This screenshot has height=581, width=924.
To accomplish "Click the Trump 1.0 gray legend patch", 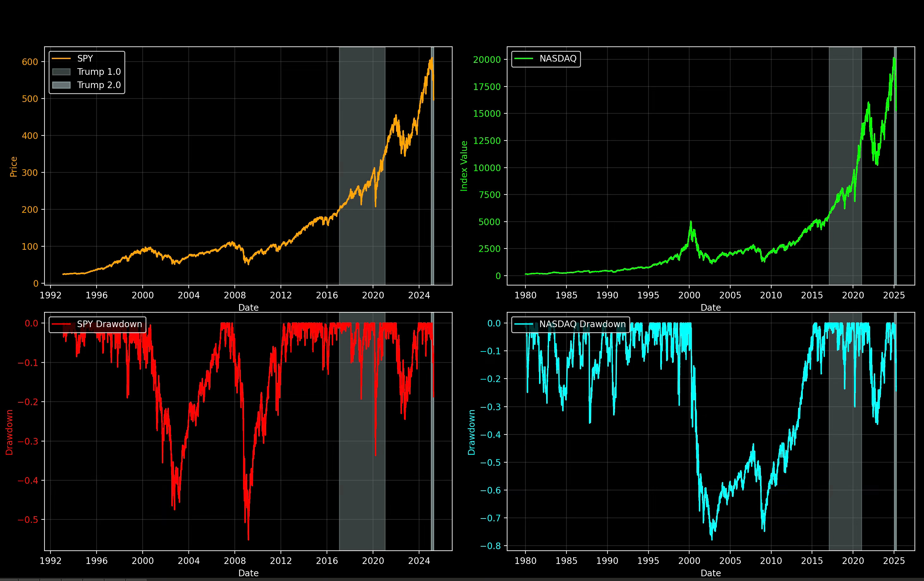I will tap(62, 72).
